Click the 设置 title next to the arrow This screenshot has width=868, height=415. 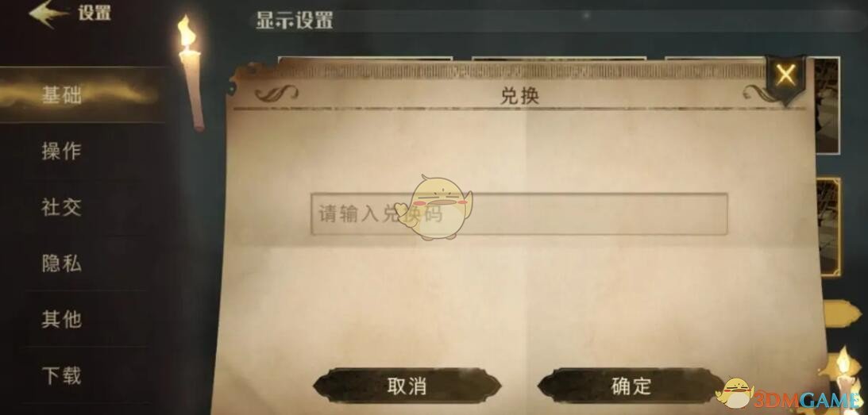coord(95,13)
